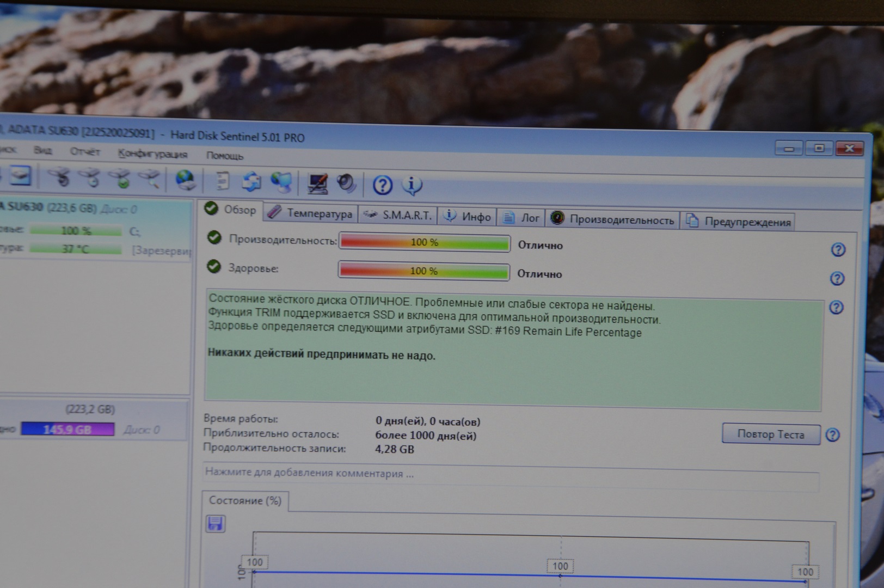This screenshot has height=588, width=884.
Task: Click the info bubble toolbar icon
Action: tap(412, 186)
